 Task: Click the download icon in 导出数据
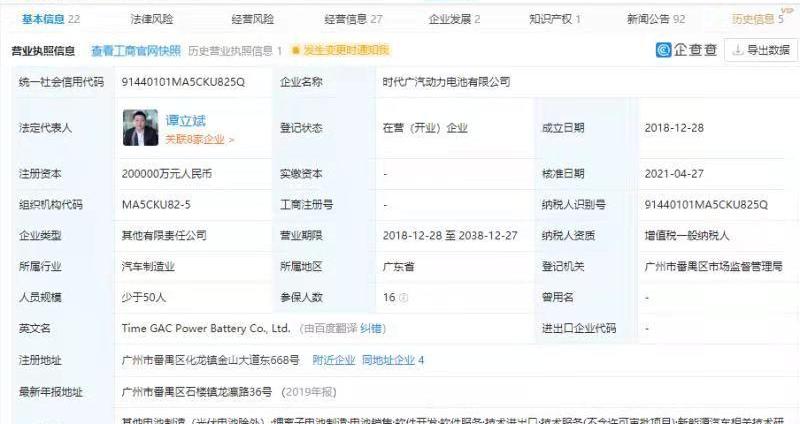(x=737, y=50)
